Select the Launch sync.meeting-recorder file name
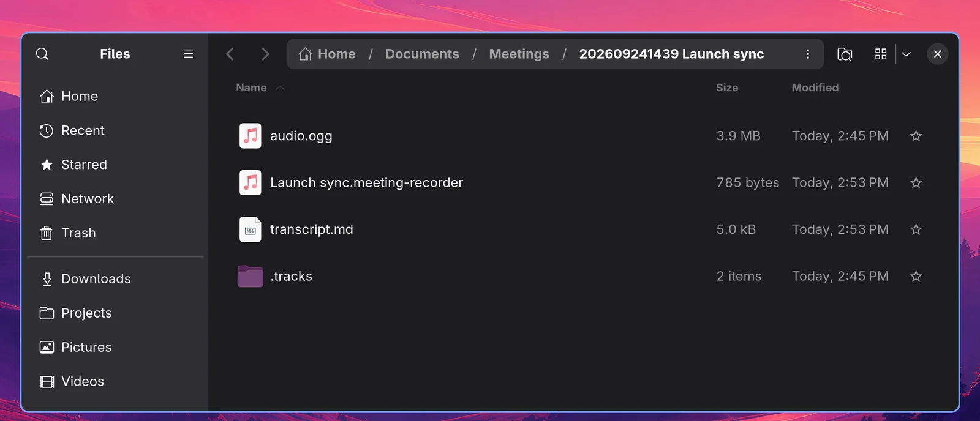Image resolution: width=980 pixels, height=421 pixels. point(366,182)
